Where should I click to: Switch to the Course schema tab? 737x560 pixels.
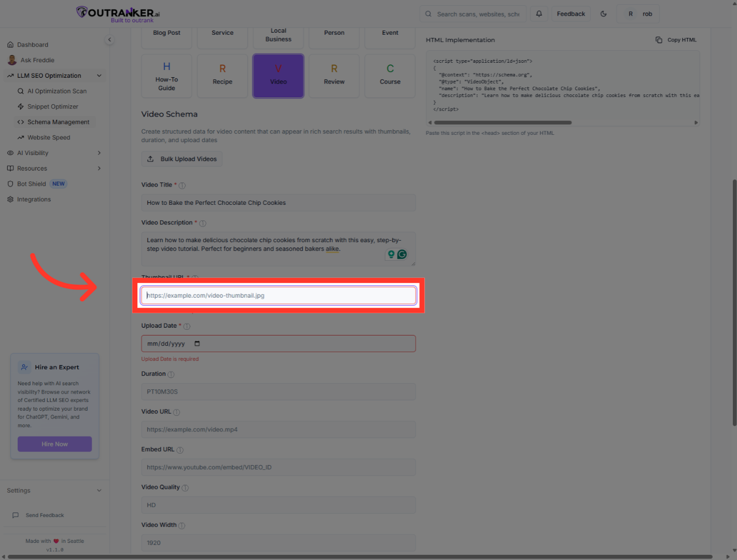pyautogui.click(x=390, y=76)
